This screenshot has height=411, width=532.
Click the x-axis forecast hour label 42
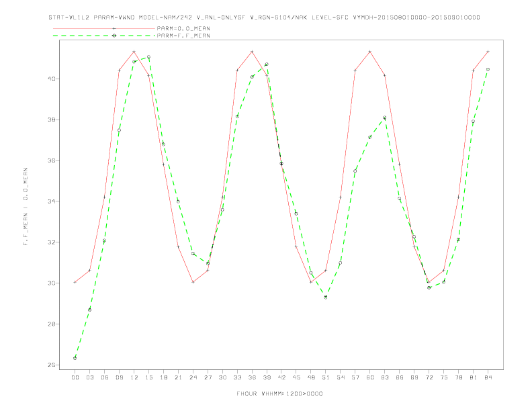pyautogui.click(x=281, y=377)
